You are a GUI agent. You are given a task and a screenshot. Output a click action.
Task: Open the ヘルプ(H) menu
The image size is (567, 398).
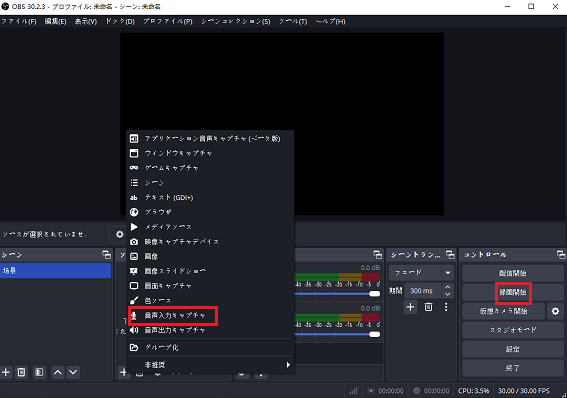331,22
